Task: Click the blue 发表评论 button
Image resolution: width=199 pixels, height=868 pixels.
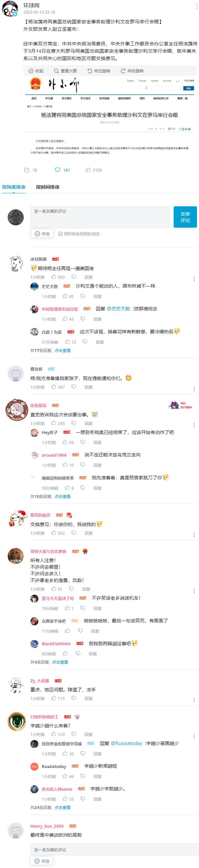Action: pos(185,217)
